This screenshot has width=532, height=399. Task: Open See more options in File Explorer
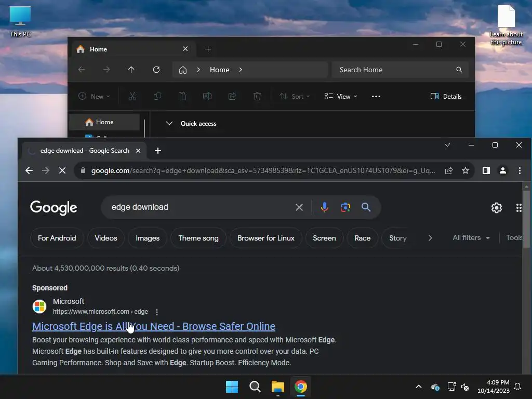click(376, 96)
